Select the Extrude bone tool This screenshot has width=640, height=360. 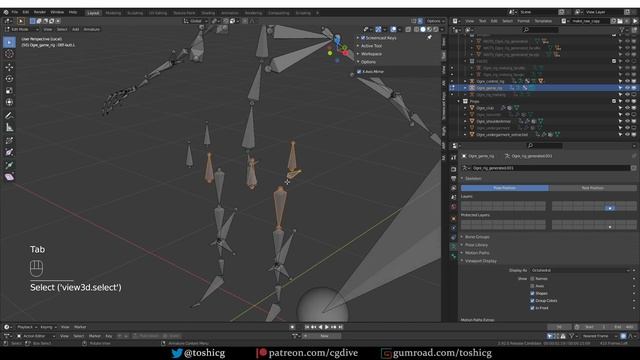click(x=9, y=165)
